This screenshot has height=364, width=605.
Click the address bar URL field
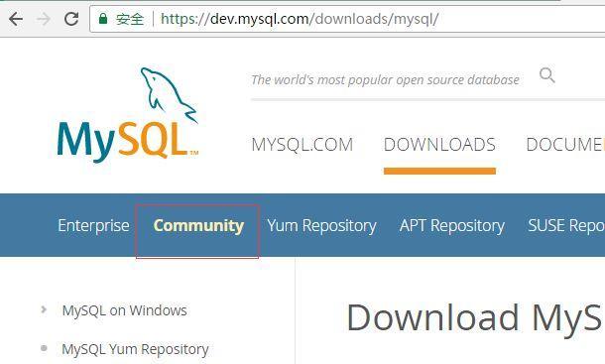pyautogui.click(x=347, y=19)
